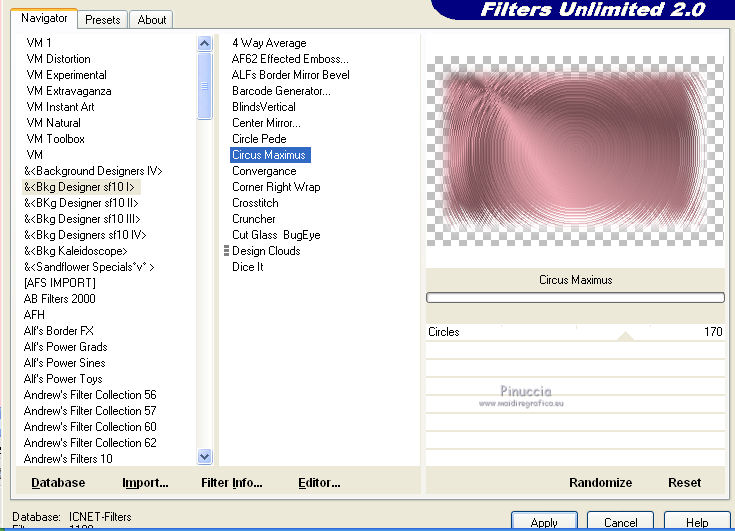The image size is (735, 531).
Task: Select [AFS IMPORT] category
Action: point(60,283)
